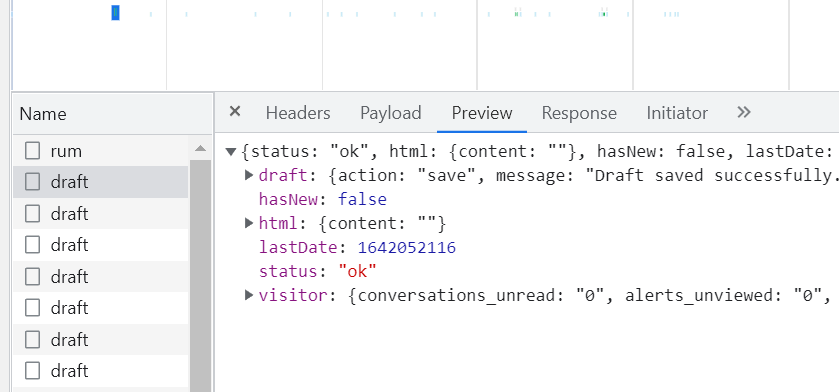Select the rum request row
The image size is (839, 392).
(x=101, y=151)
